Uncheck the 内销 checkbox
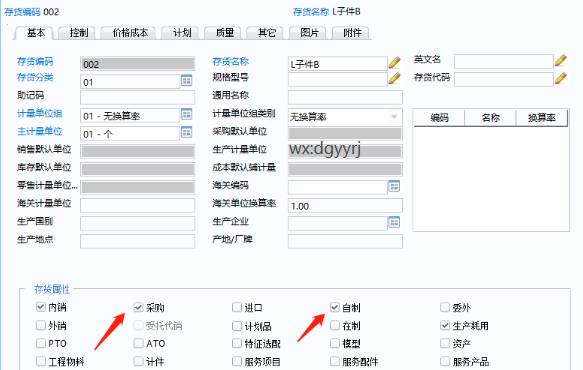 click(x=41, y=307)
